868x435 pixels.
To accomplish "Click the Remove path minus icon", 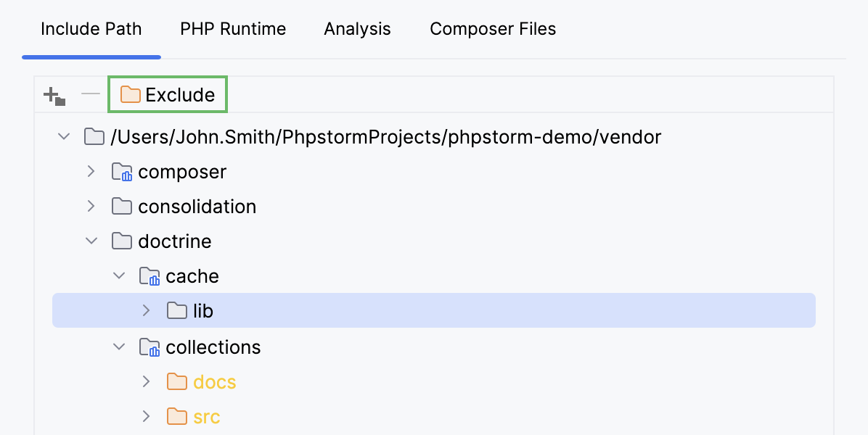I will 91,94.
